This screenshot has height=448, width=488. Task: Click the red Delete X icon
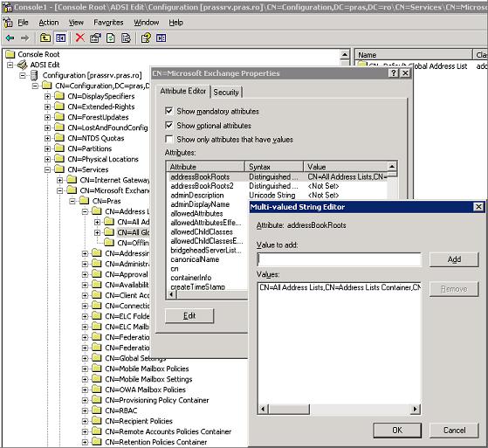pyautogui.click(x=80, y=38)
